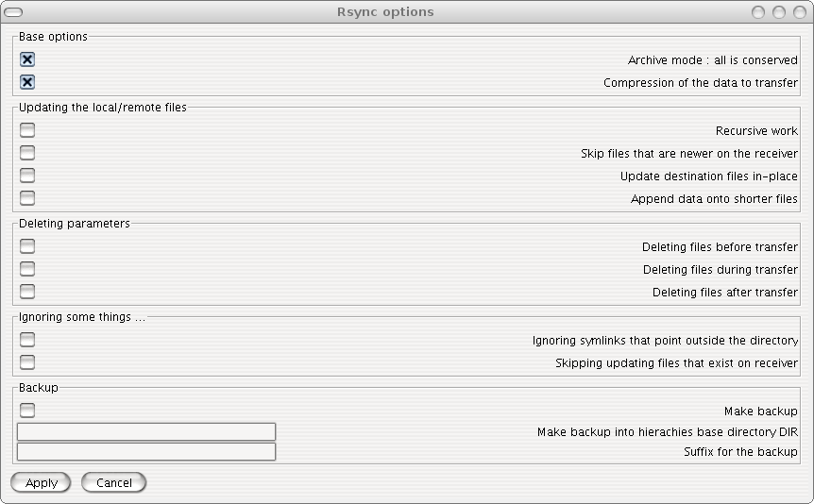Uncheck Compression of the data checkbox
Screen dimensions: 814x504
coord(27,82)
